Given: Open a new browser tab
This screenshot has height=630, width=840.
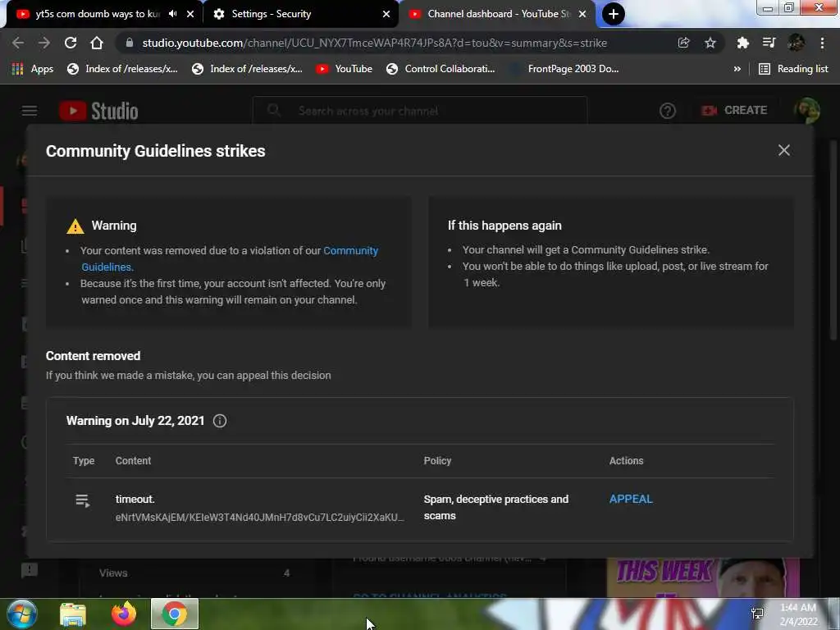Looking at the screenshot, I should (x=614, y=14).
